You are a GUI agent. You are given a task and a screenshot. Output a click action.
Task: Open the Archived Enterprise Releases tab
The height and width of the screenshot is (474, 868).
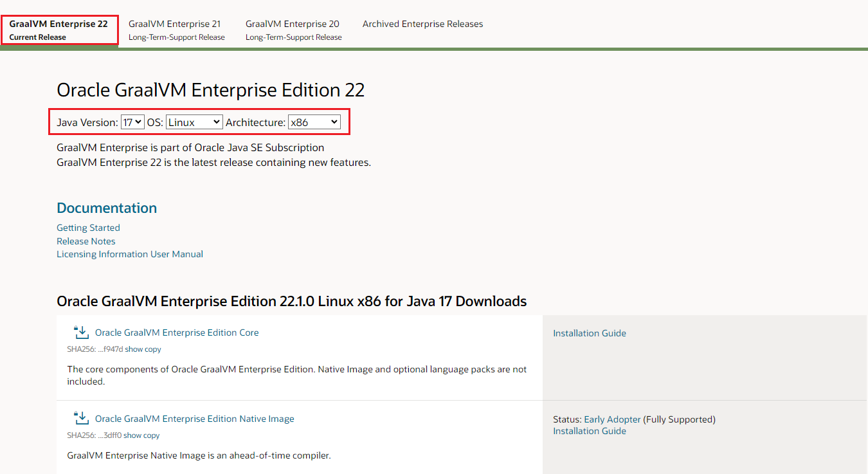(x=422, y=24)
